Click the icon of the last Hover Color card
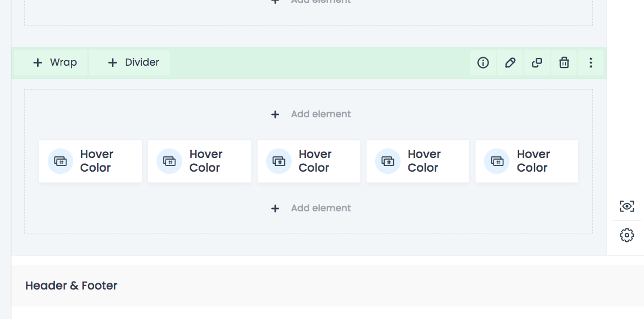 click(497, 161)
